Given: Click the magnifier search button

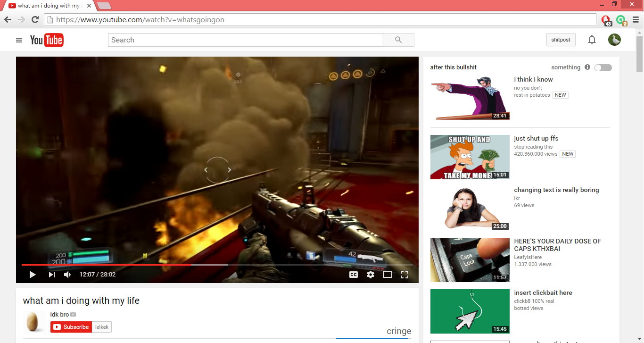Looking at the screenshot, I should (x=398, y=40).
